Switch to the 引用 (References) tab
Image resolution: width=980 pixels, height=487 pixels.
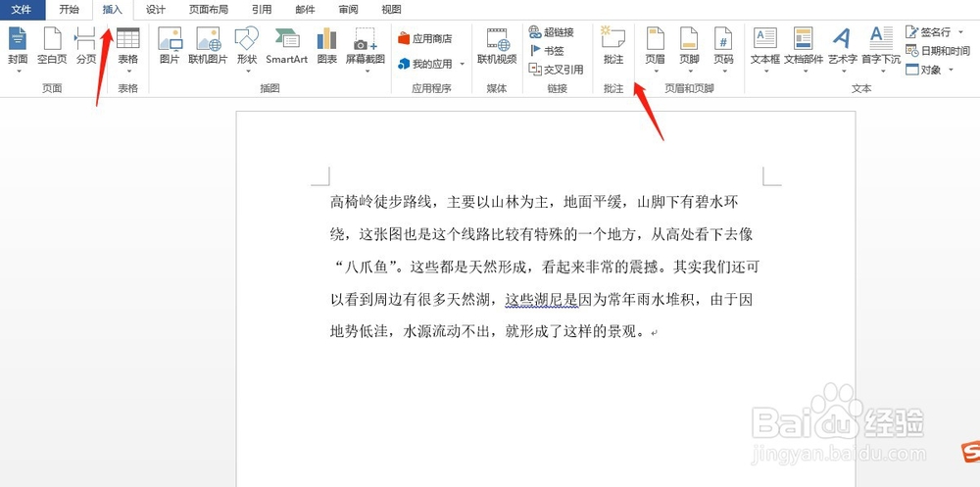(x=262, y=10)
